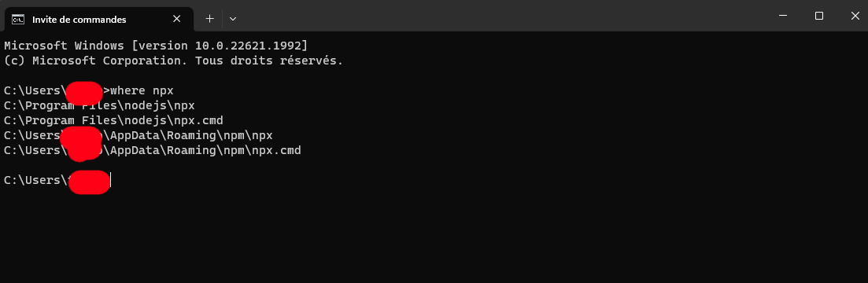The height and width of the screenshot is (283, 868).
Task: Close the Invite de commandes tab
Action: click(176, 19)
